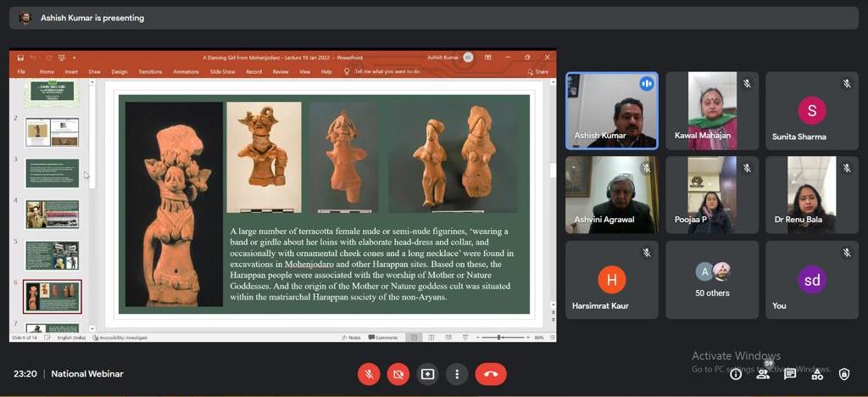
Task: Click Redo icon in PowerPoint title bar
Action: pyautogui.click(x=47, y=57)
